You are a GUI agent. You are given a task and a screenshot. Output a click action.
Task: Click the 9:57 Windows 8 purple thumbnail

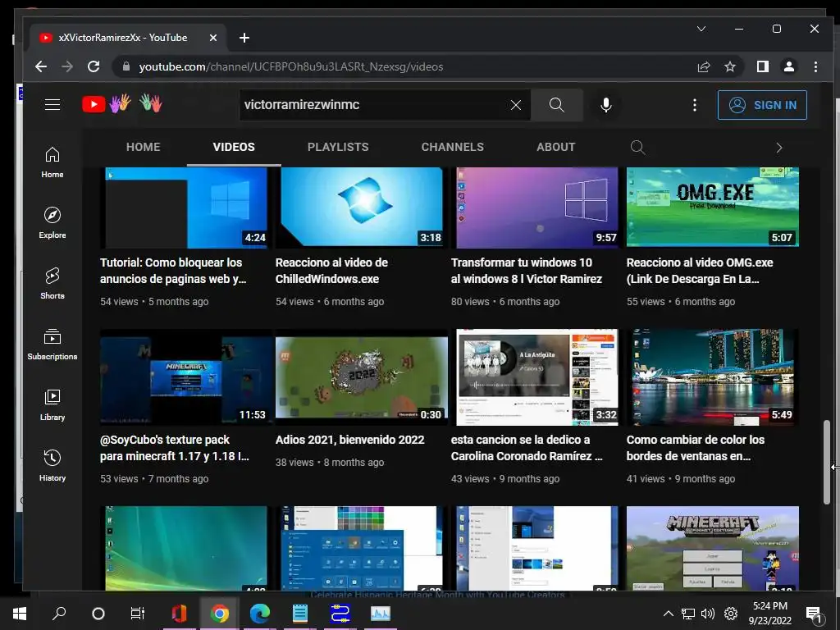point(536,207)
